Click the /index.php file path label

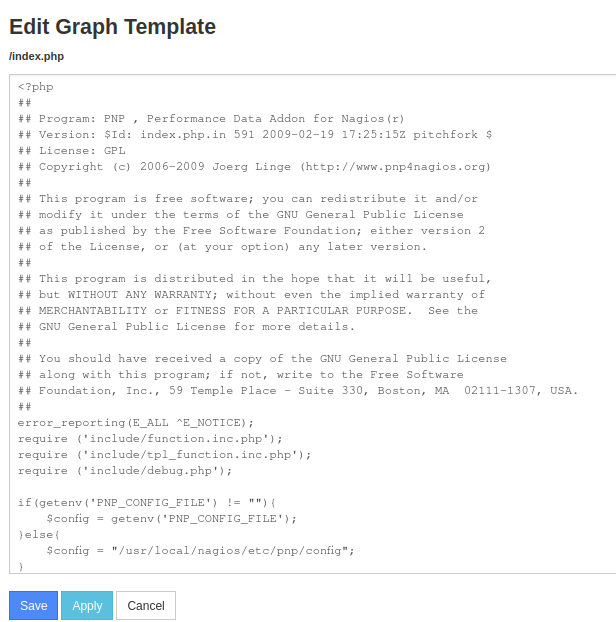coord(36,56)
